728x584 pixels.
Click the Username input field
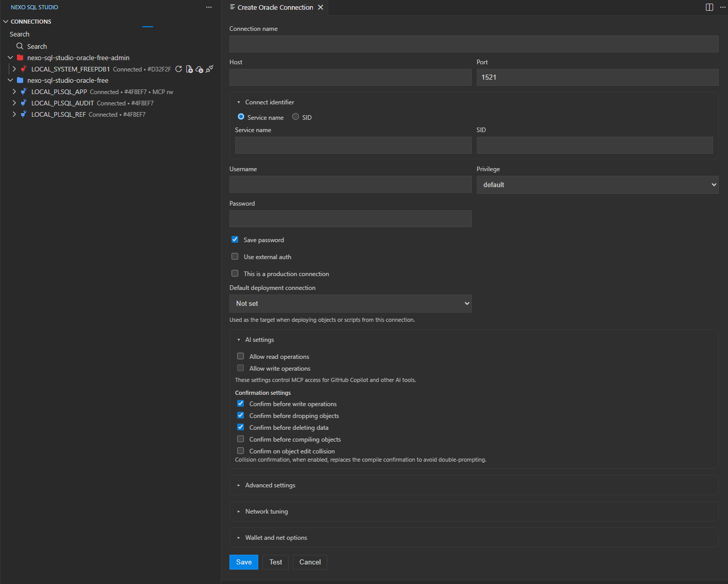pos(350,184)
